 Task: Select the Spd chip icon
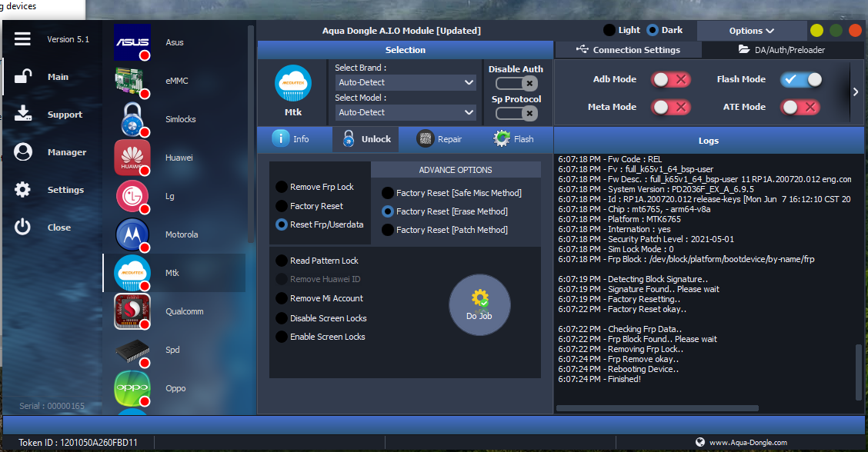point(132,351)
